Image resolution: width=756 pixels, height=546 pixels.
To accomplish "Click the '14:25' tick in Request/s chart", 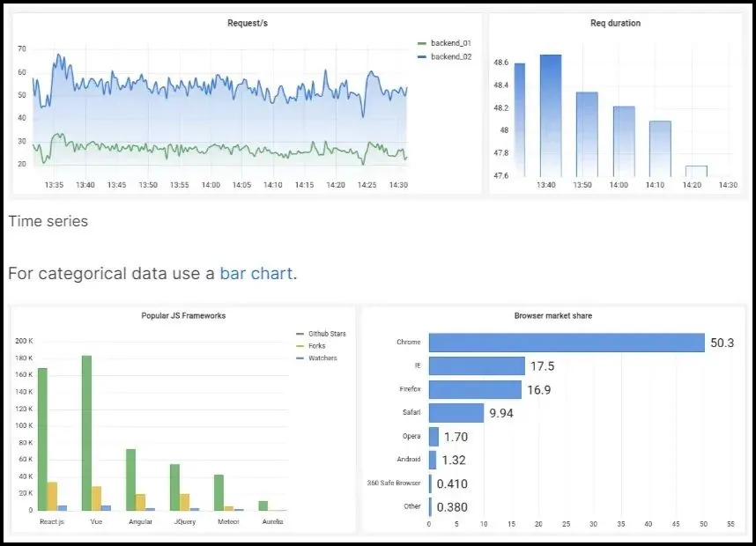I will [x=367, y=185].
